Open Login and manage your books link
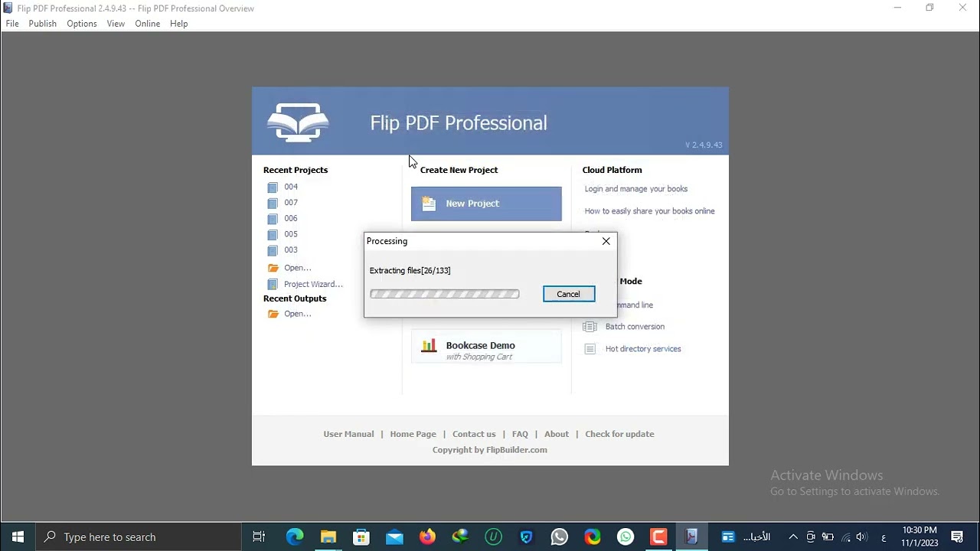This screenshot has width=980, height=551. (636, 189)
